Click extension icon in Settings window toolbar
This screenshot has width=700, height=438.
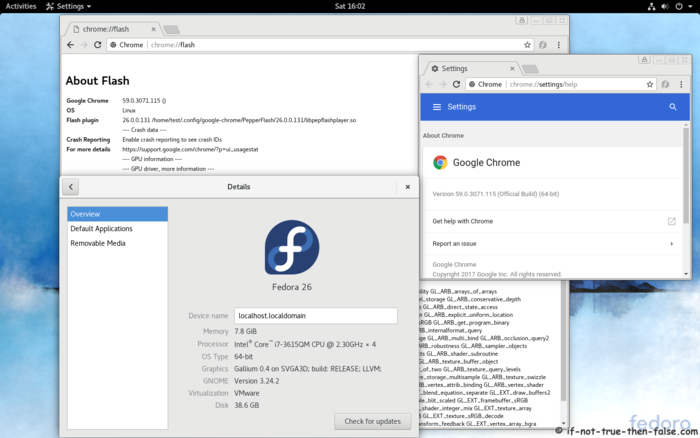click(665, 84)
